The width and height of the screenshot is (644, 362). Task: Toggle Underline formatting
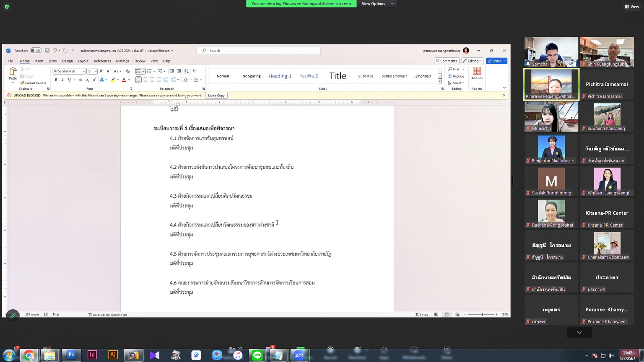pyautogui.click(x=69, y=80)
